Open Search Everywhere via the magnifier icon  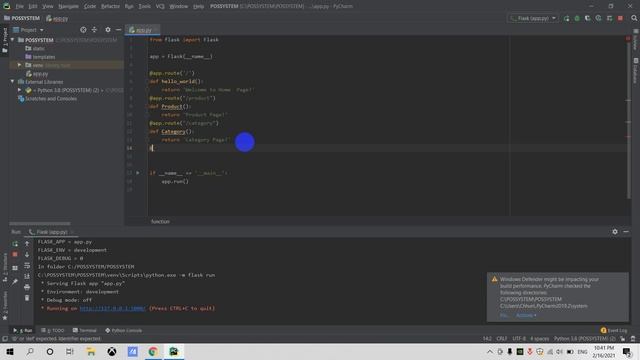point(634,18)
